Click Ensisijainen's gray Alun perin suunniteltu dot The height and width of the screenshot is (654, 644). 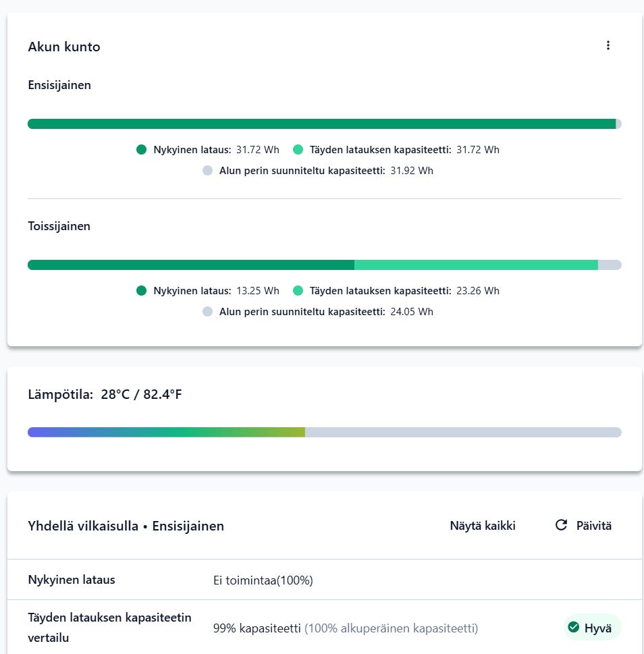click(x=207, y=171)
